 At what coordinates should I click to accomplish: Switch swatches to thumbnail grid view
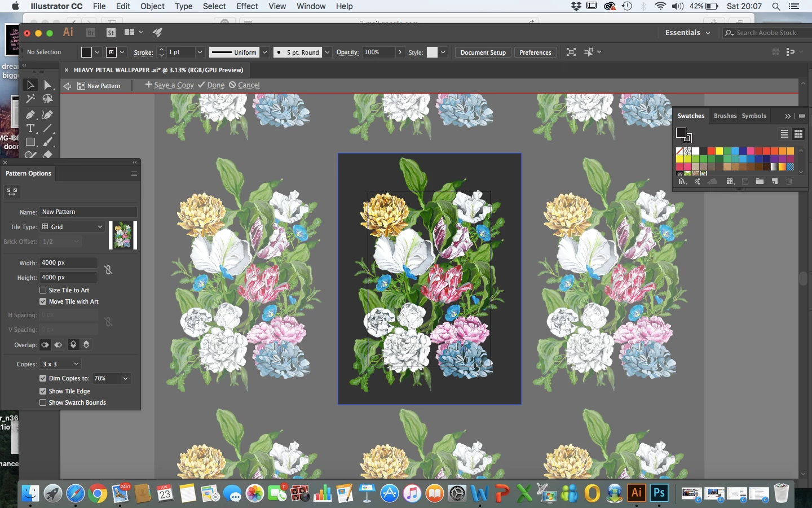798,134
